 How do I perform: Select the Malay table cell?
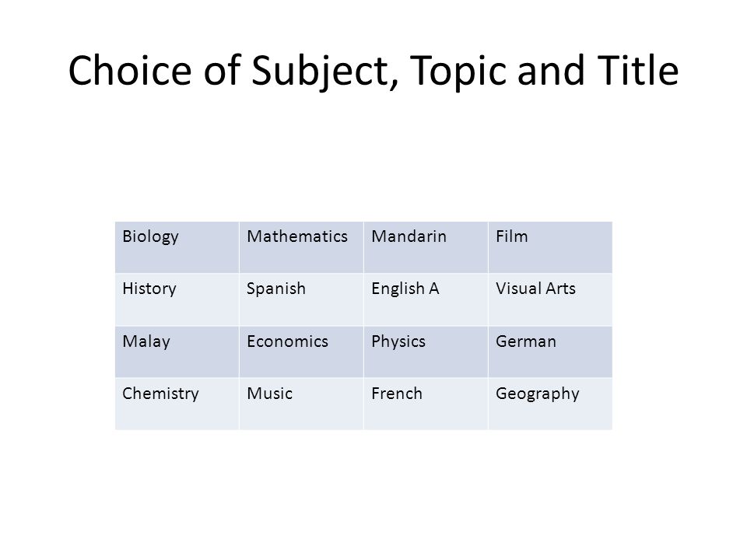pos(177,352)
